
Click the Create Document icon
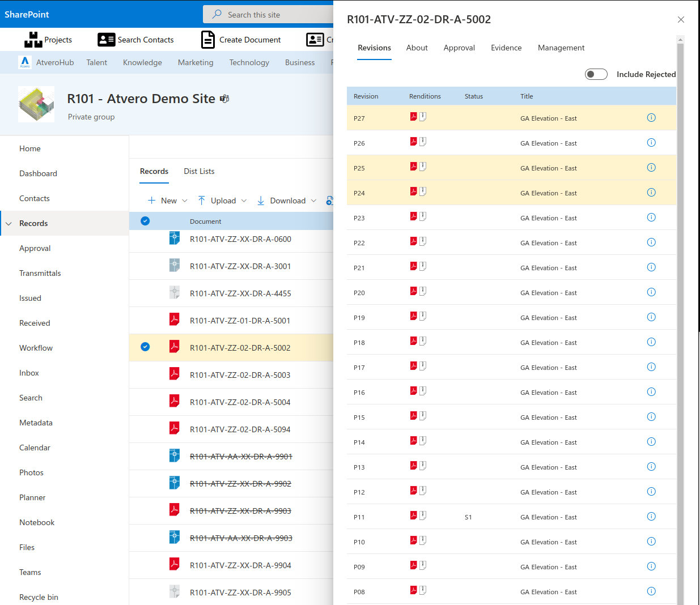pos(208,40)
